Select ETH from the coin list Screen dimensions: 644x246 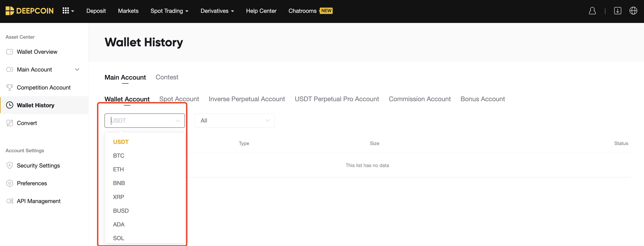coord(145,169)
